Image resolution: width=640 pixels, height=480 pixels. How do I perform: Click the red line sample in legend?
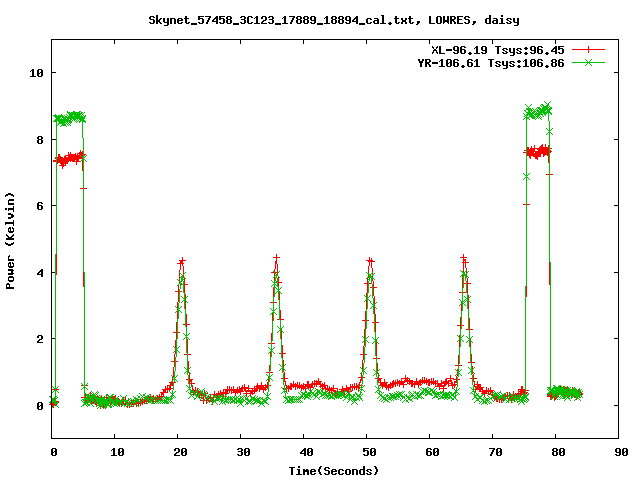pyautogui.click(x=588, y=50)
